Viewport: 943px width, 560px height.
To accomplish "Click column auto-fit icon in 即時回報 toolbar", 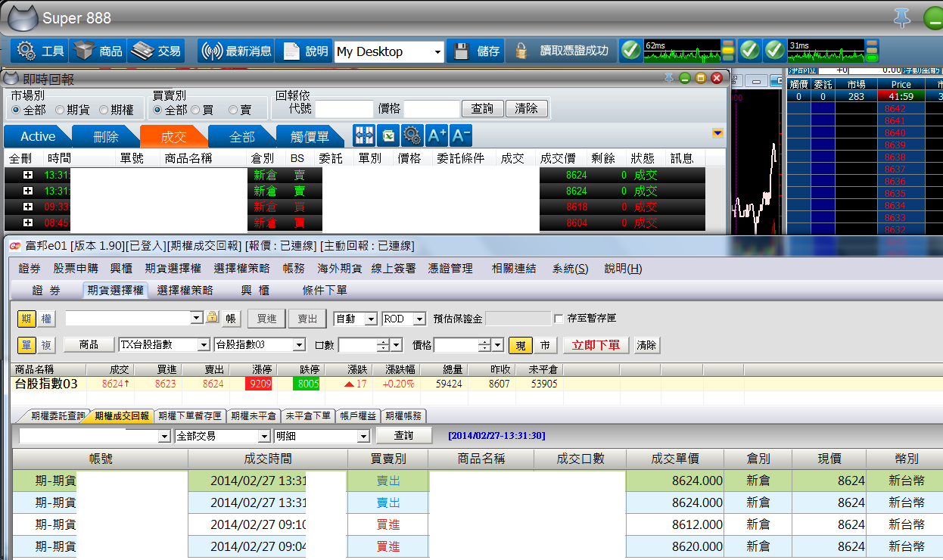I will pos(364,135).
